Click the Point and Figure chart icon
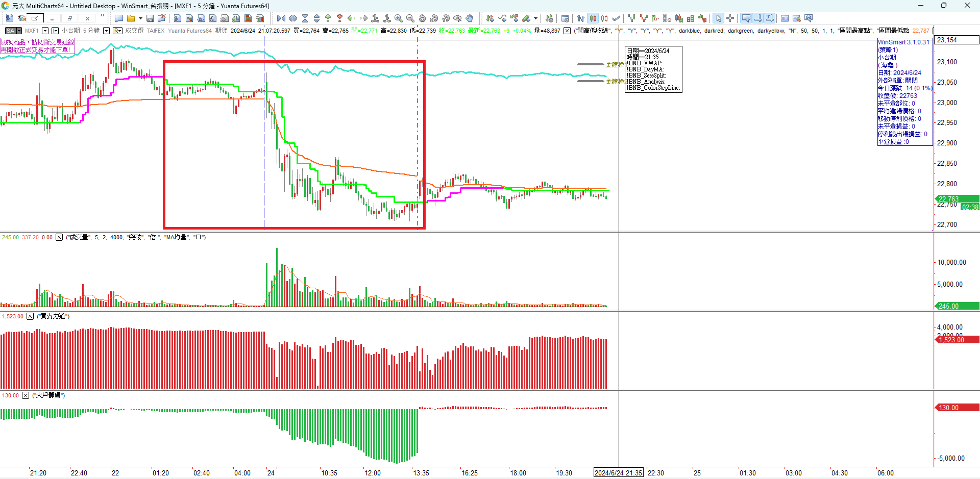 667,18
